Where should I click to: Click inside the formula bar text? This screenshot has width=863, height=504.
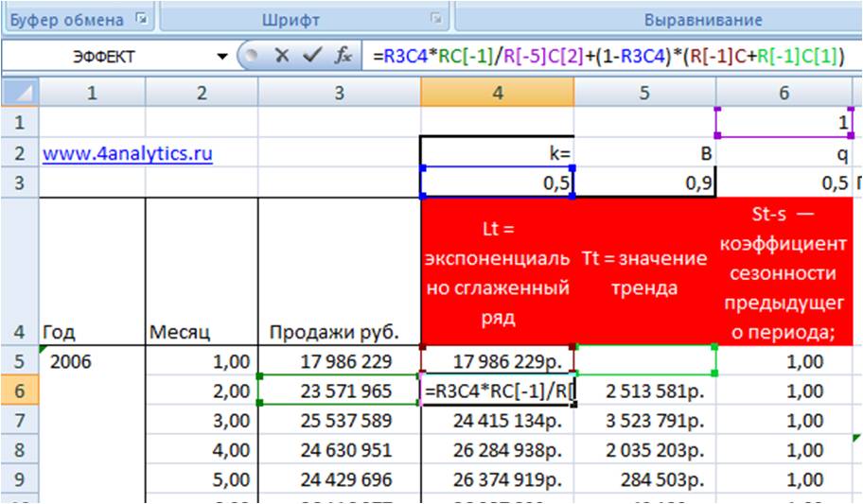pos(608,56)
